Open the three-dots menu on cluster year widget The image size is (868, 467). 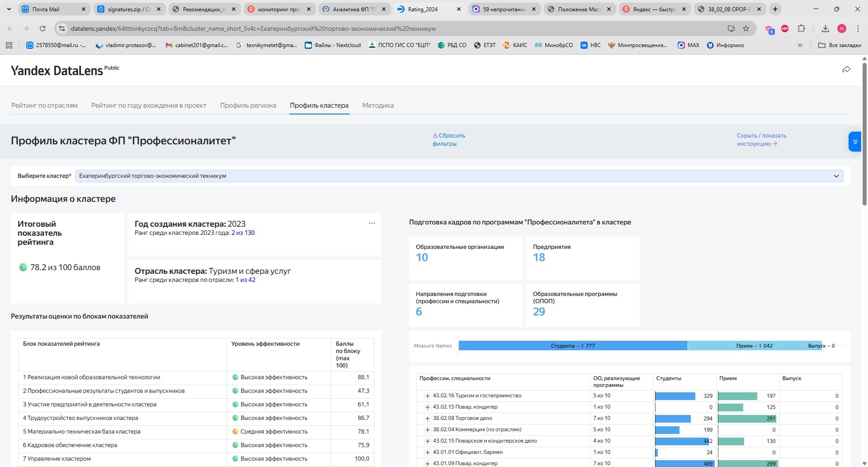click(372, 223)
